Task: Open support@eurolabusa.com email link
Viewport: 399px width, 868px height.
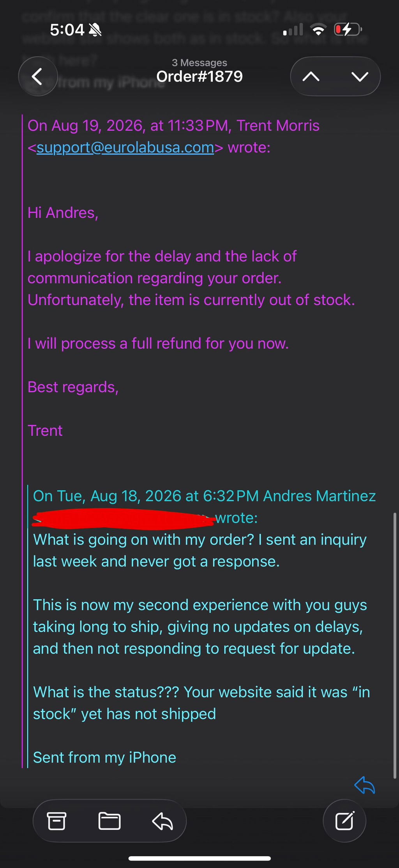Action: coord(125,147)
